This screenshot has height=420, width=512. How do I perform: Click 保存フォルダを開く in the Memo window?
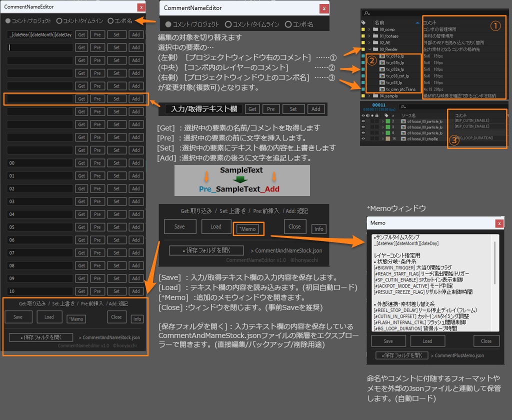(402, 355)
